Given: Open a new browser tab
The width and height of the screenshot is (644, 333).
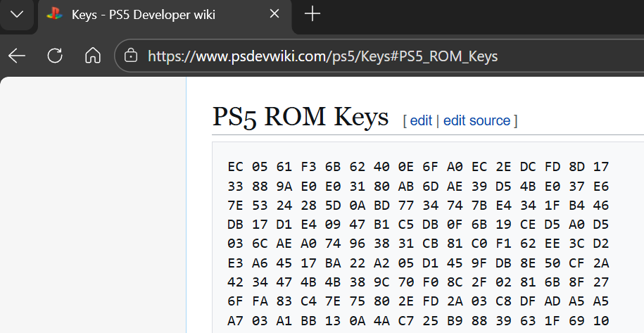Looking at the screenshot, I should pos(312,14).
